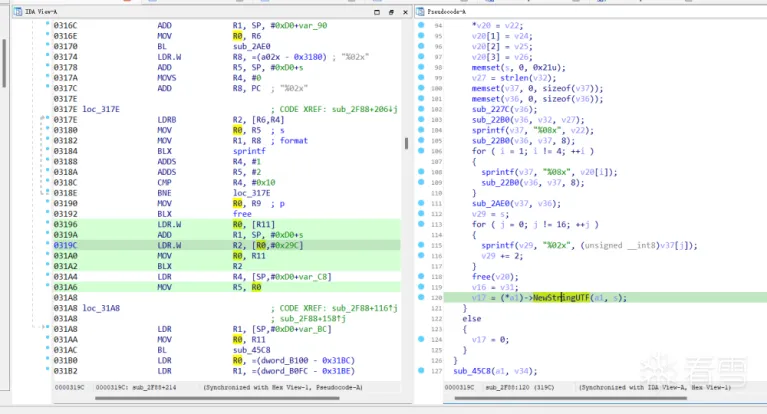Click the pseudocode horizontal scrollbar
Image resolution: width=767 pixels, height=414 pixels.
570,398
